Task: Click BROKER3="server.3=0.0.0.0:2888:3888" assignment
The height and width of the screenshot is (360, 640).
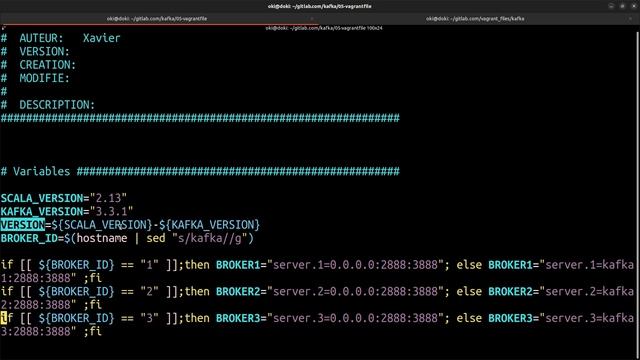Action: point(330,318)
